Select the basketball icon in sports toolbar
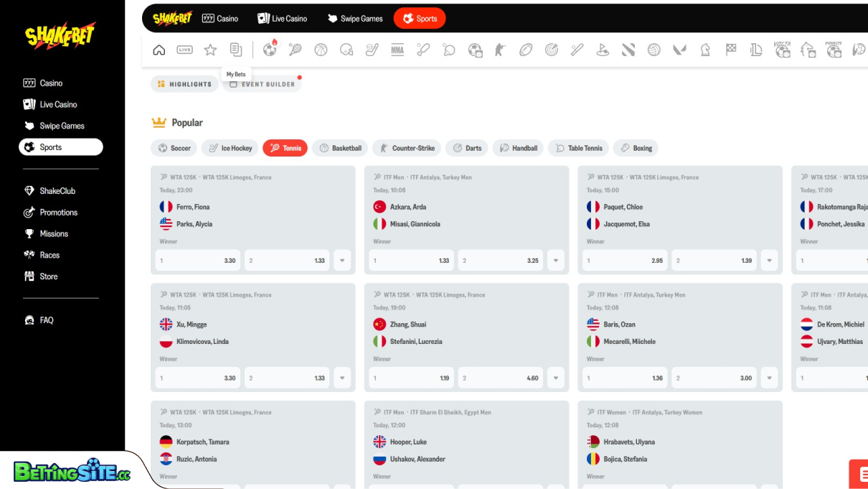 [321, 50]
